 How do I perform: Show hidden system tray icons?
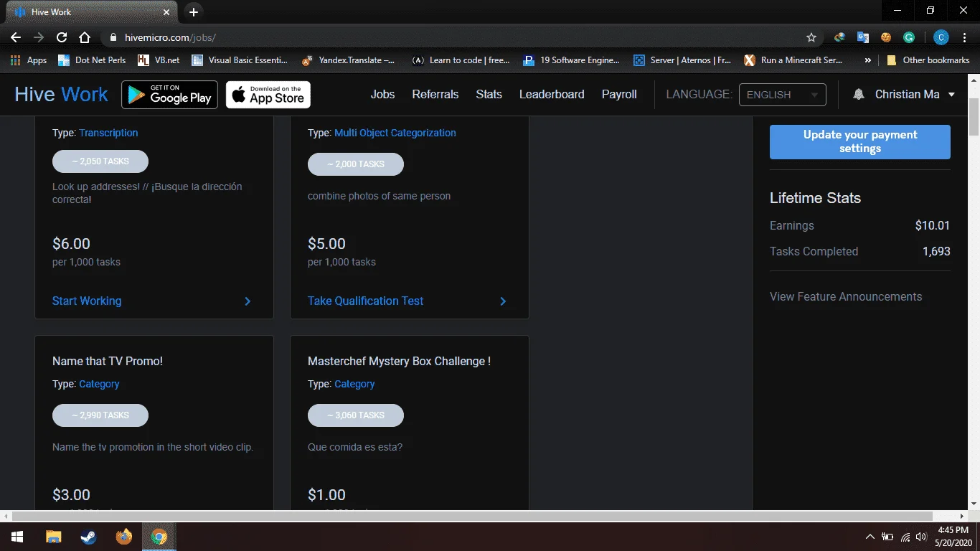click(870, 537)
